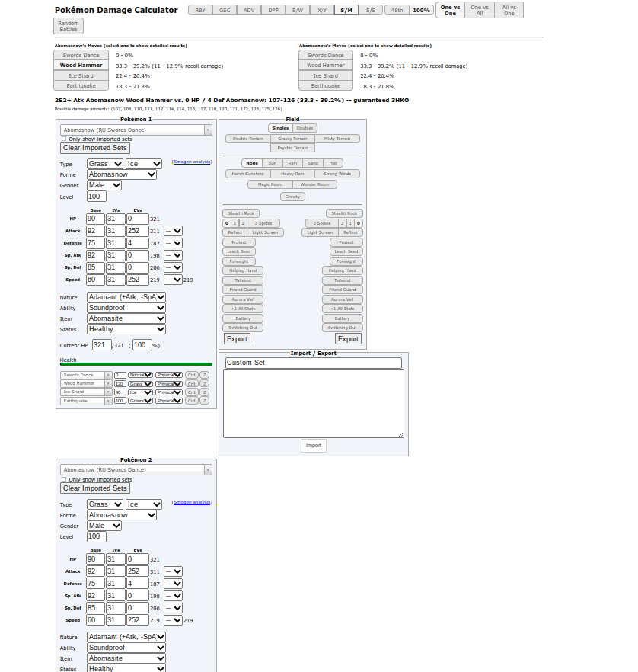Choose the All vs One mode
Screen dimensions: 638x672
[509, 11]
